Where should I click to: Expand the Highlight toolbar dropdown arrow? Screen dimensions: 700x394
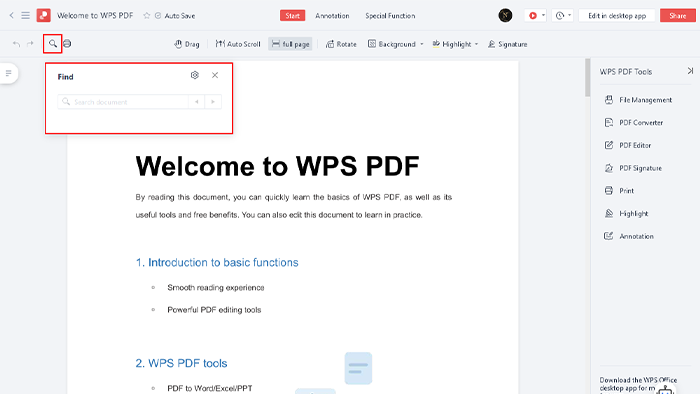pyautogui.click(x=476, y=44)
